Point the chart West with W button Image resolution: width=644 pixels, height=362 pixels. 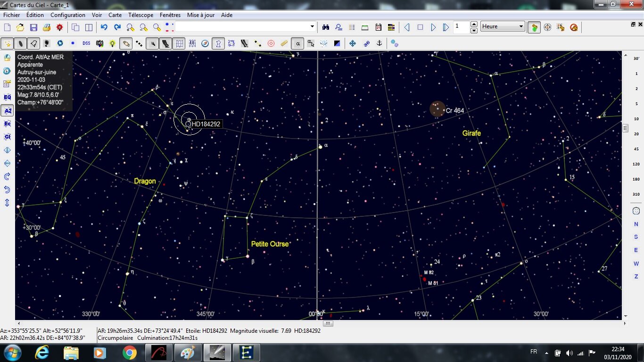click(x=636, y=263)
